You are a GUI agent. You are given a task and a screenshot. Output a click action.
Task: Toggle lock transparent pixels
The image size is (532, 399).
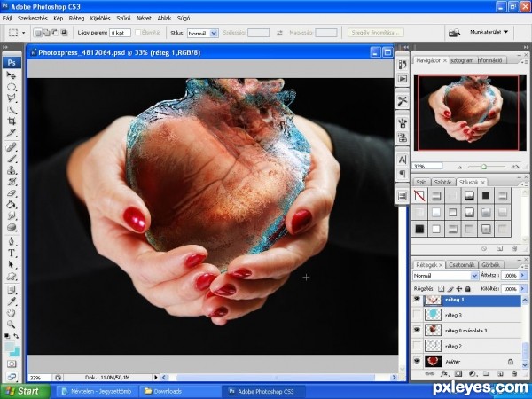[441, 289]
